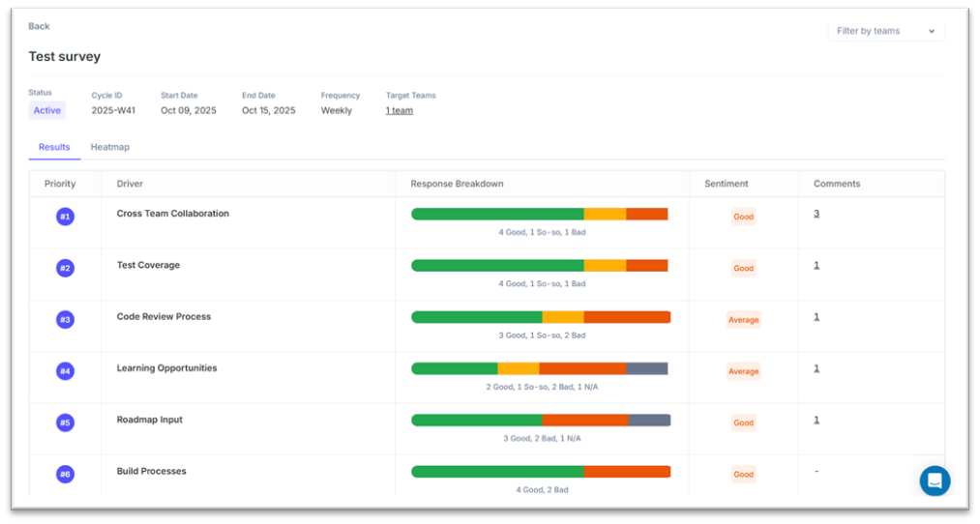Screen dimensions: 980x524
Task: Click the #3 priority badge icon
Action: point(65,319)
